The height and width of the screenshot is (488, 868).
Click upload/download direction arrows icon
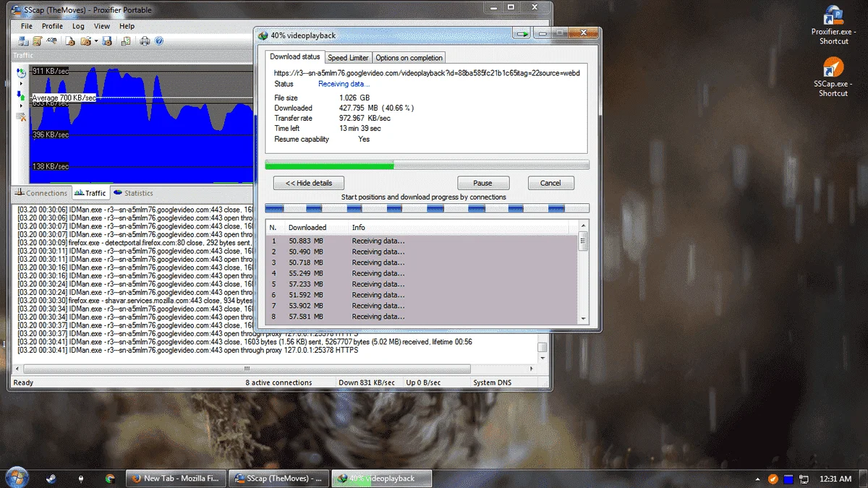pyautogui.click(x=21, y=95)
